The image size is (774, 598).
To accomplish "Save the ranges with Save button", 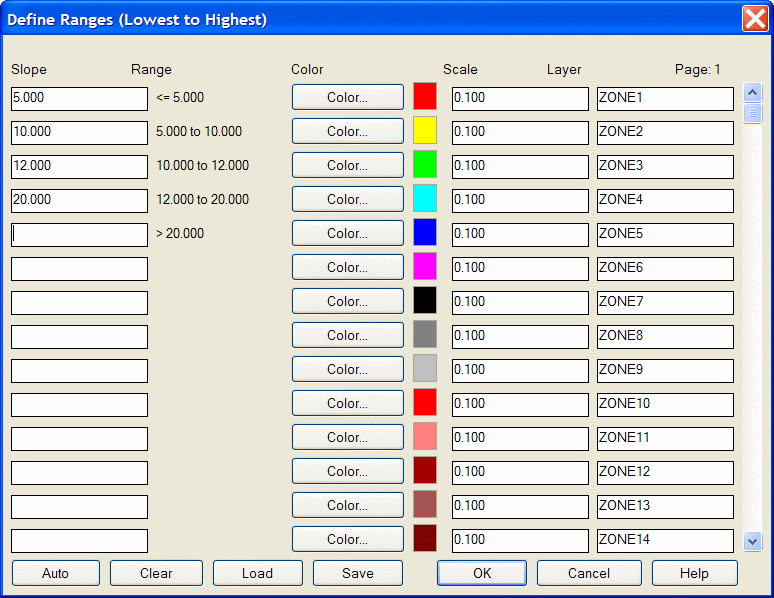I will (357, 573).
